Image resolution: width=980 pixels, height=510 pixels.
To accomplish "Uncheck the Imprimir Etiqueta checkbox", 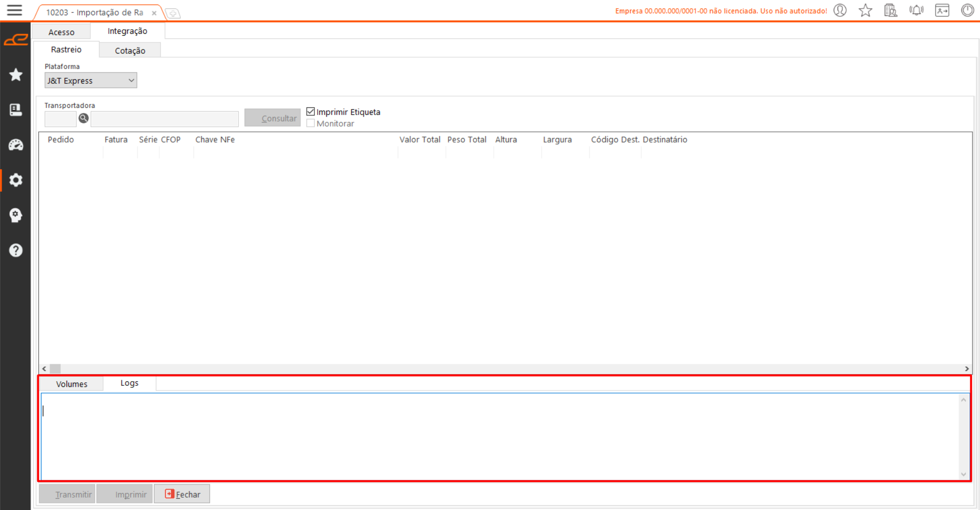I will [310, 111].
